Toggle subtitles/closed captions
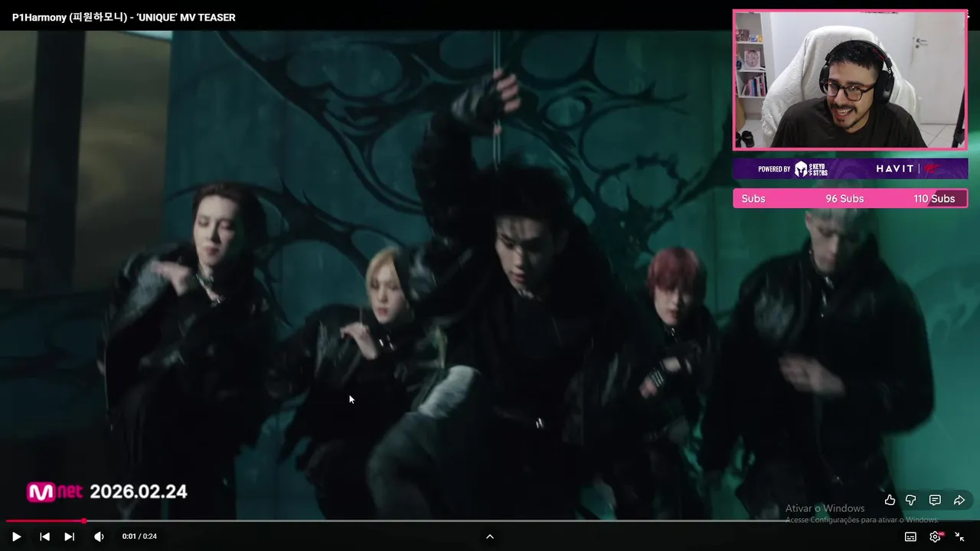This screenshot has height=551, width=980. pos(910,536)
